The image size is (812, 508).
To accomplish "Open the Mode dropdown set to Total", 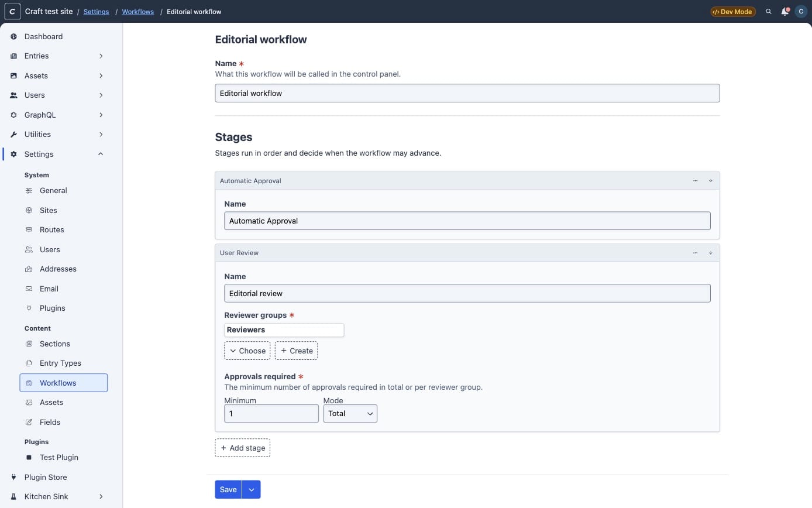I will 350,414.
